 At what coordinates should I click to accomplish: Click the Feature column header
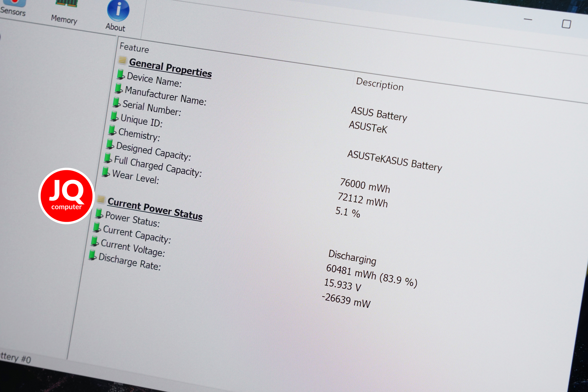coord(134,48)
